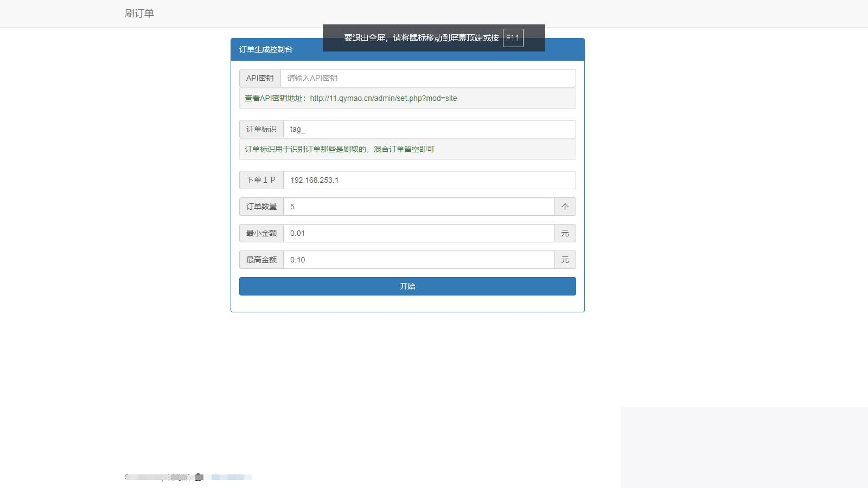Click the small dark icon in the footer

[200, 478]
